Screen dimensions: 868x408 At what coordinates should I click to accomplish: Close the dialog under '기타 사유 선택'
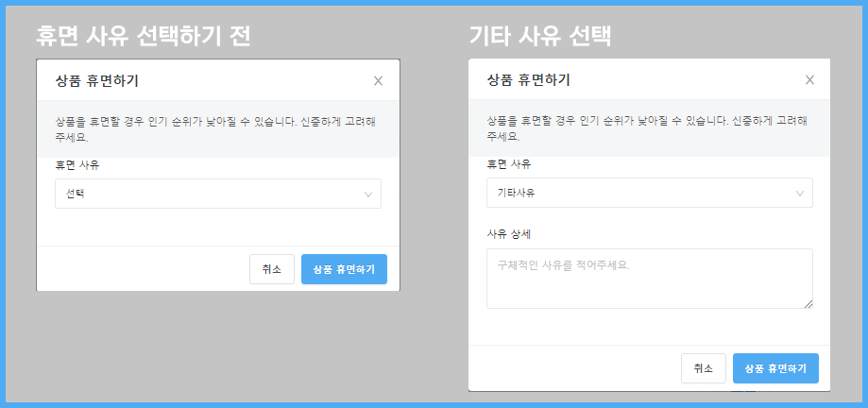[x=809, y=80]
